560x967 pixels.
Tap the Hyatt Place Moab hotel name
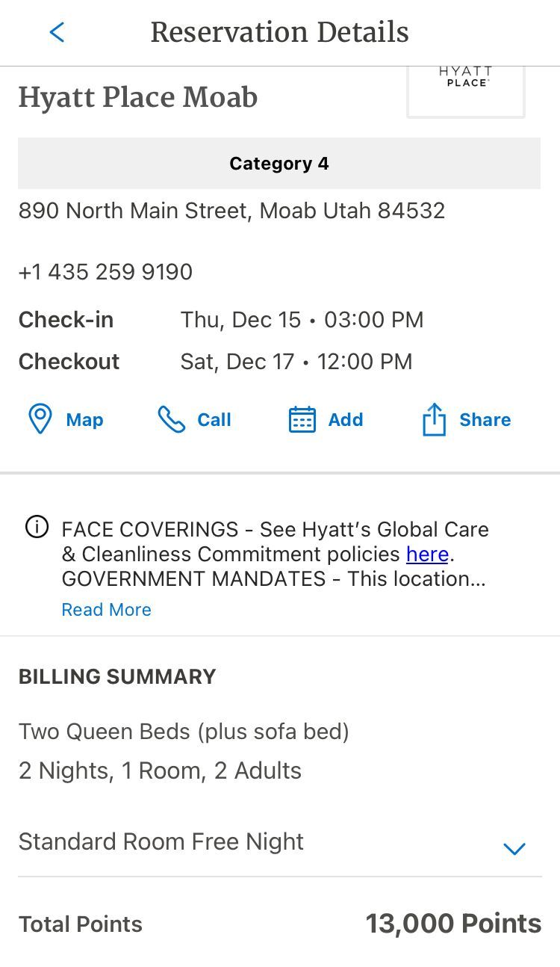pyautogui.click(x=138, y=97)
